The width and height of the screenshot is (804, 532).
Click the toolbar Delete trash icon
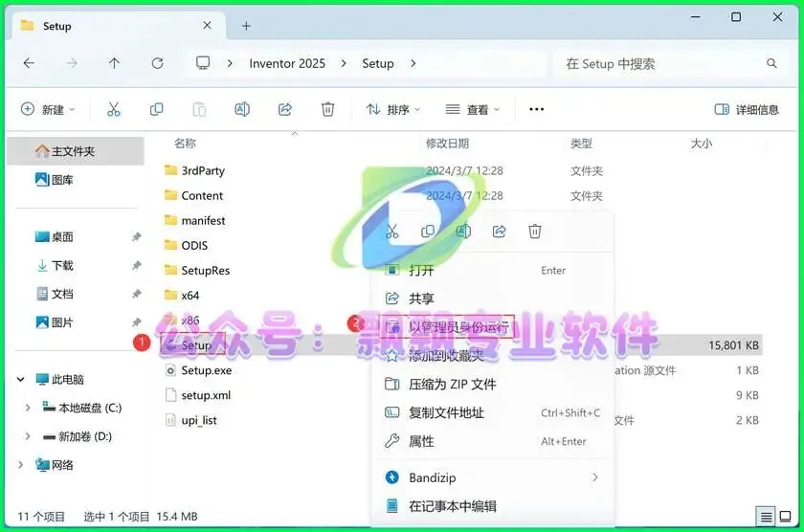(327, 109)
